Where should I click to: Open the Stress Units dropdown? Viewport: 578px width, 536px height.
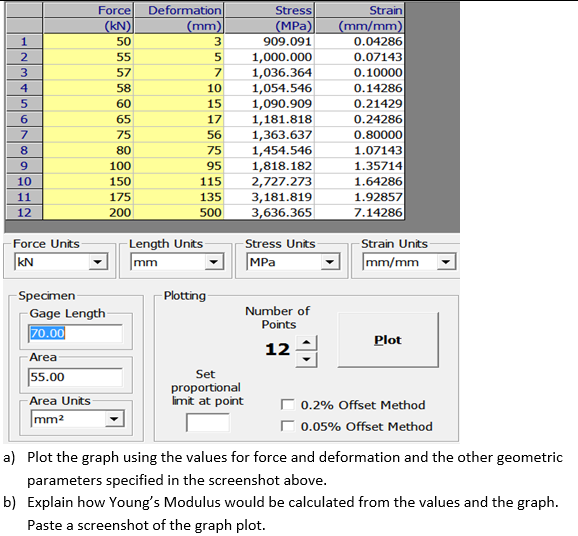click(330, 262)
